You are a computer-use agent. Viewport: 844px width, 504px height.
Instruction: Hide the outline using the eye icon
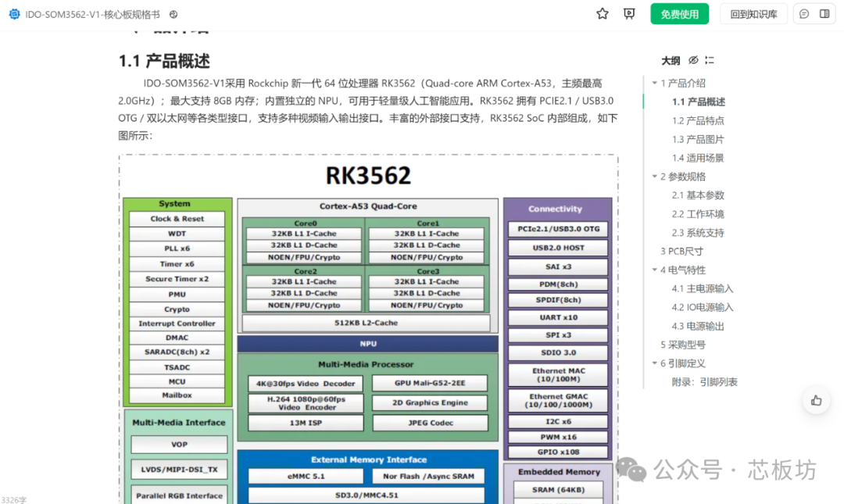(693, 60)
